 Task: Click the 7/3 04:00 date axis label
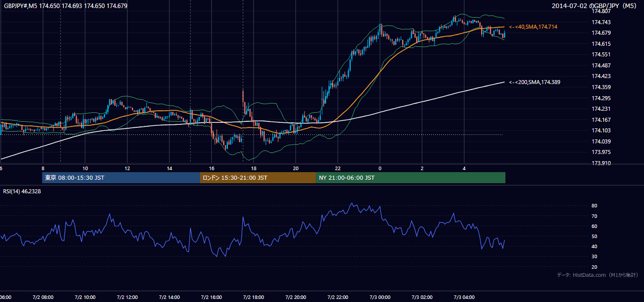(464, 297)
